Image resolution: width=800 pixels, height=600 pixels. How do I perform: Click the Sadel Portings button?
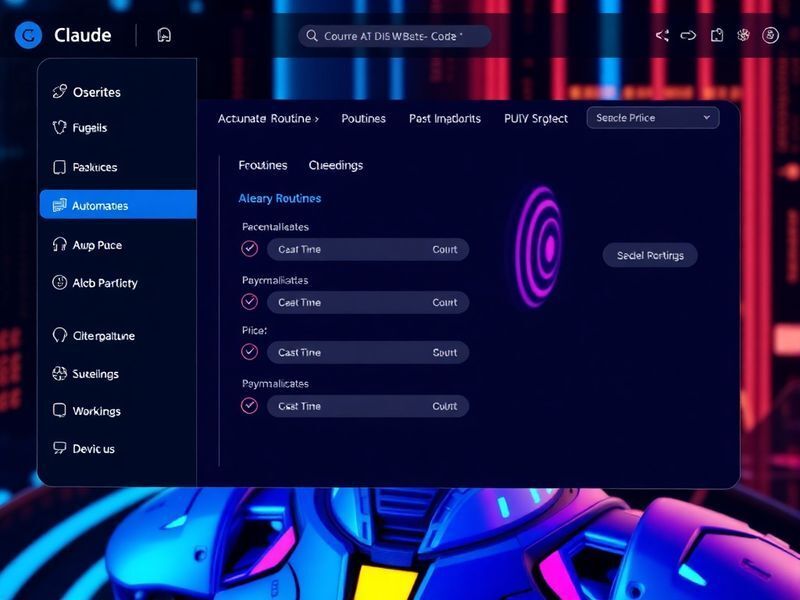click(x=649, y=255)
